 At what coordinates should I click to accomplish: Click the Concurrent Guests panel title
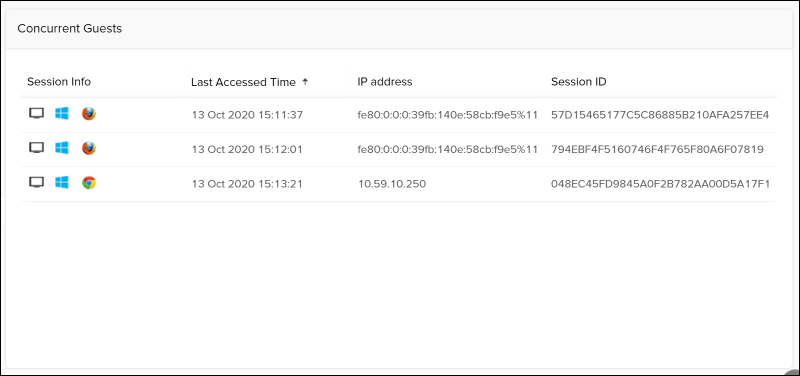[69, 29]
